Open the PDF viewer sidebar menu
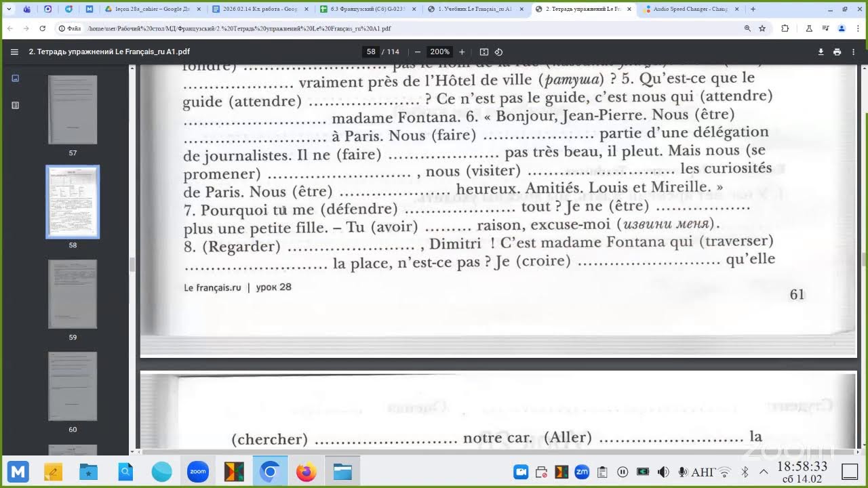 click(x=14, y=52)
